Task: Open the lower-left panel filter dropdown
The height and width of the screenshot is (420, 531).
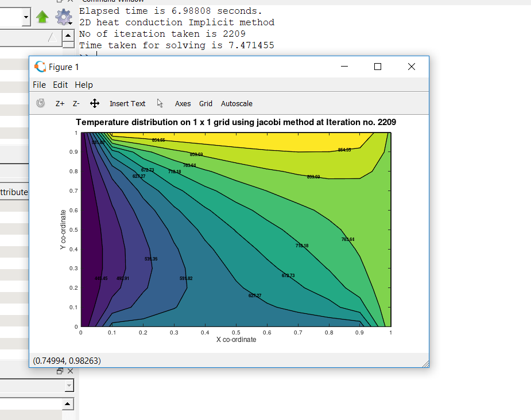Action: pyautogui.click(x=69, y=386)
